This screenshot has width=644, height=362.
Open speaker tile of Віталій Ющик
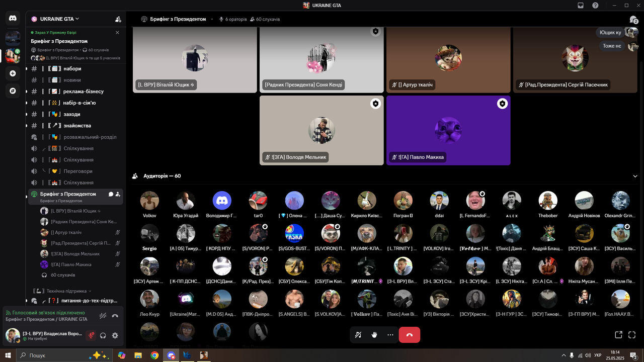coord(195,60)
